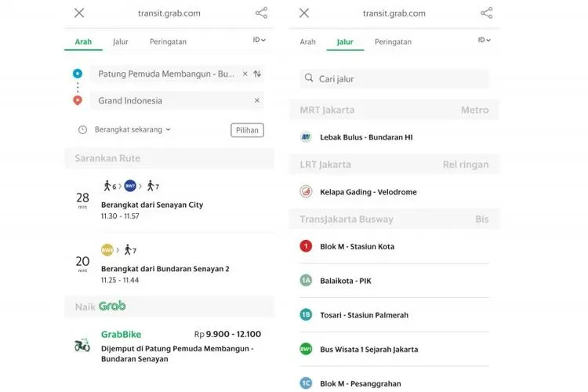The width and height of the screenshot is (588, 392).
Task: Expand the Berangkat sekarang time dropdown
Action: tap(132, 129)
